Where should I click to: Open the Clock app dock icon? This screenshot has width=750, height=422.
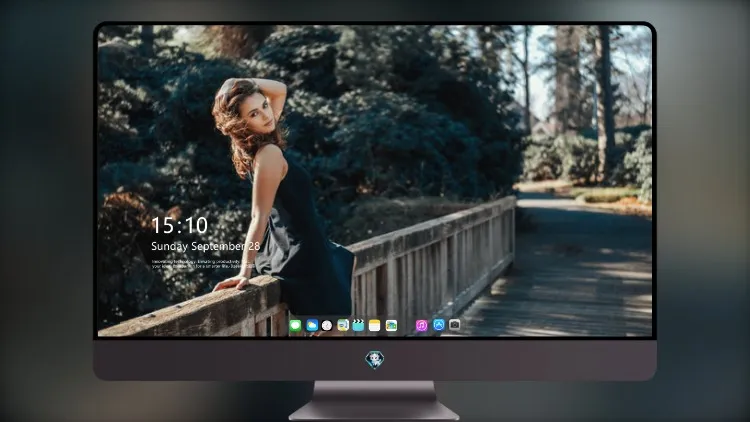click(327, 325)
